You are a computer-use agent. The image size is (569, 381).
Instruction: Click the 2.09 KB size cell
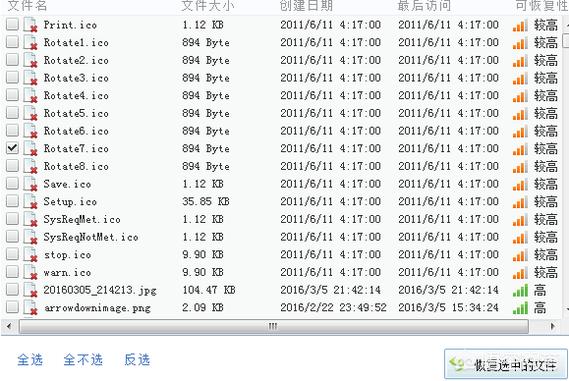[202, 307]
